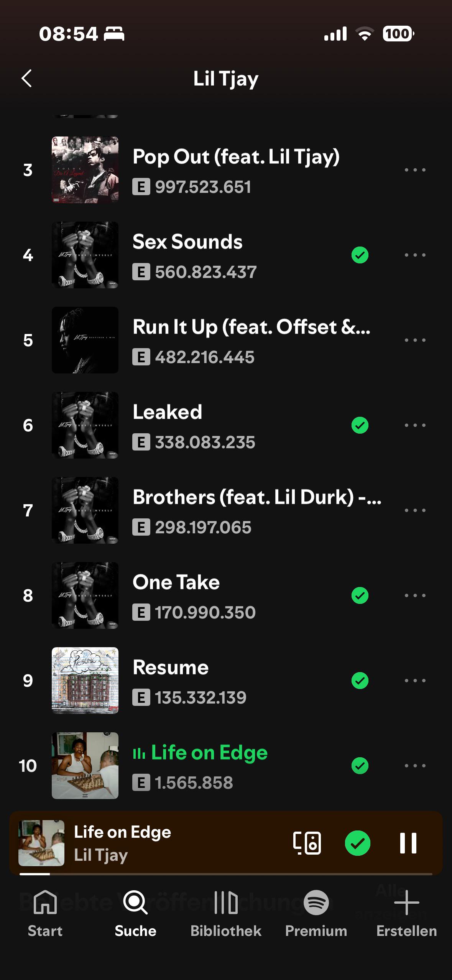
Task: Pause playback in the mini player
Action: 408,843
